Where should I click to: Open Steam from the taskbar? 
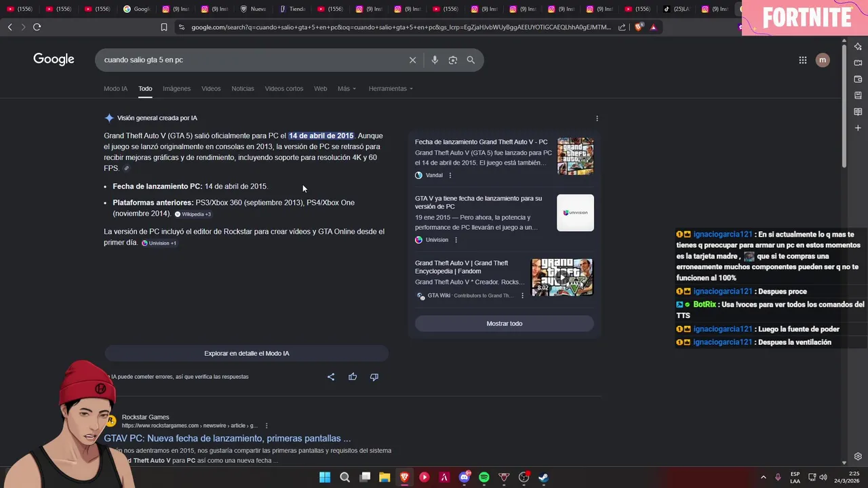(543, 477)
